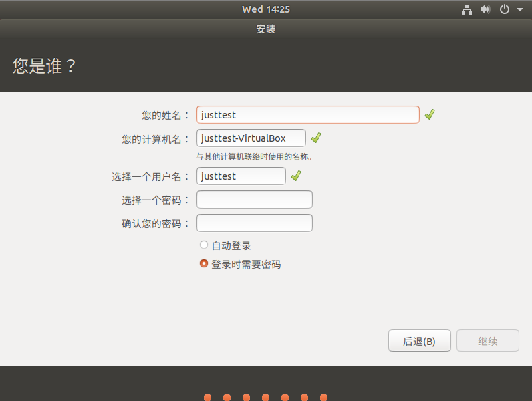Click the last orange progress dot

click(323, 397)
